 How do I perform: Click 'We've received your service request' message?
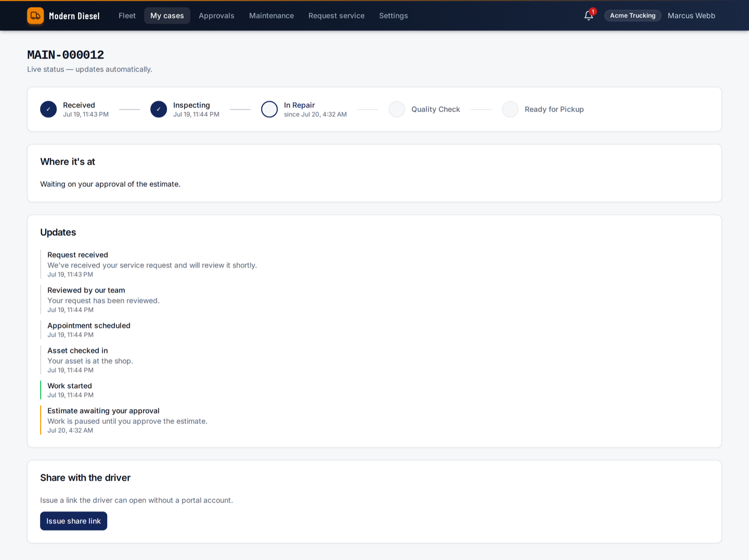(x=152, y=265)
